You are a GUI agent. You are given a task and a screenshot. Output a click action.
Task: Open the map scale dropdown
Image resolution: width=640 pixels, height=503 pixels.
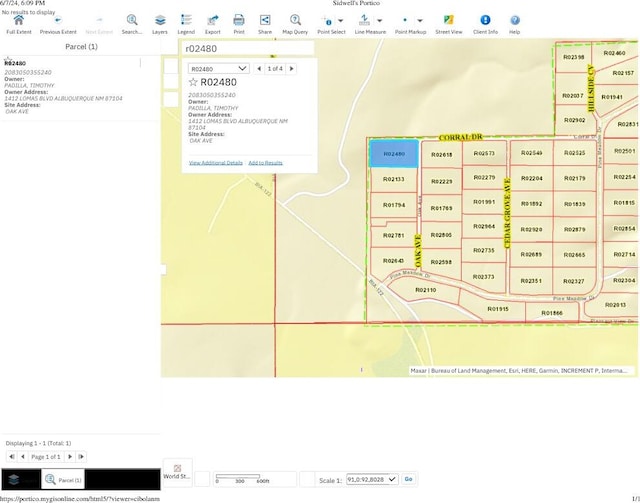[x=372, y=479]
